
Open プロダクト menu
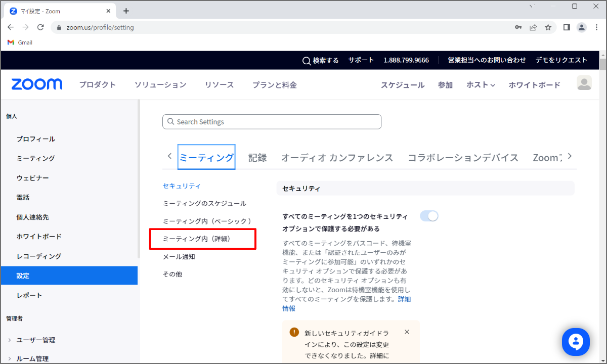click(x=97, y=85)
